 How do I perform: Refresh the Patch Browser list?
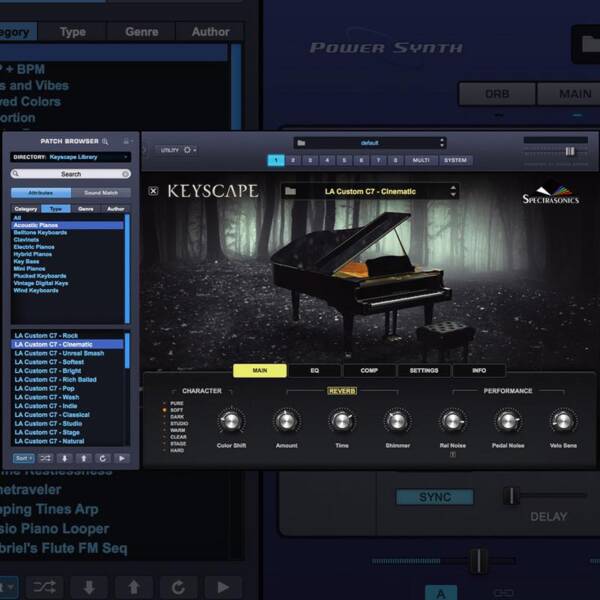pos(103,458)
